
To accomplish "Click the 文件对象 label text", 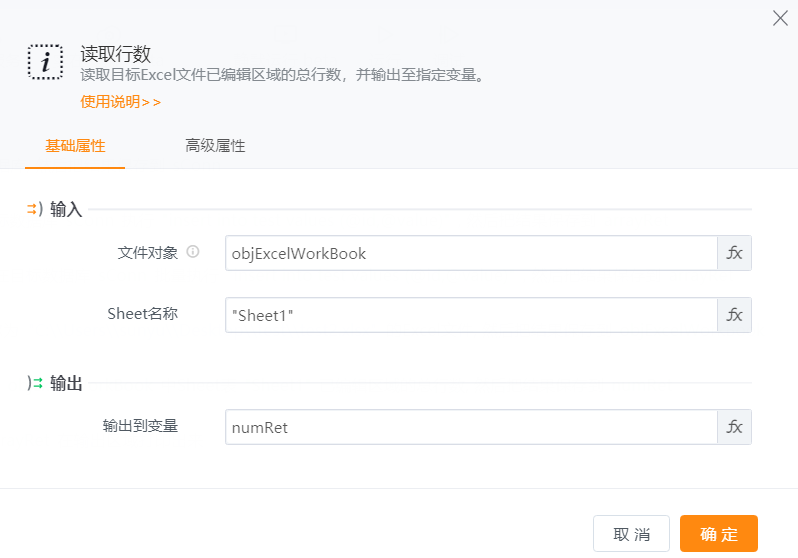I will pyautogui.click(x=148, y=253).
